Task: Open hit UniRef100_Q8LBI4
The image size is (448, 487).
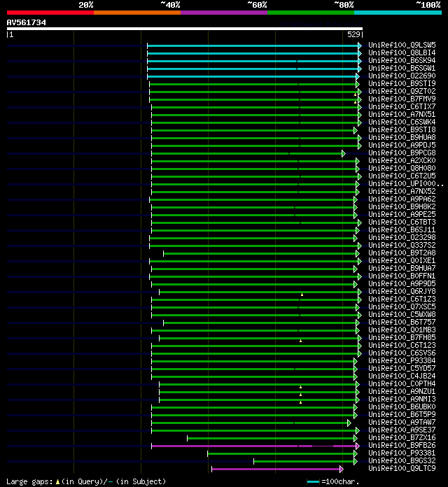Action: coord(402,52)
